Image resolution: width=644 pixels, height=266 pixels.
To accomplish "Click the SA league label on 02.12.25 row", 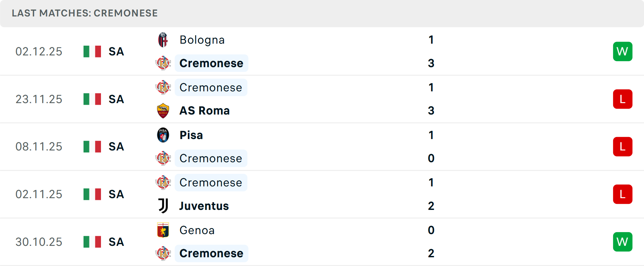I will point(116,51).
